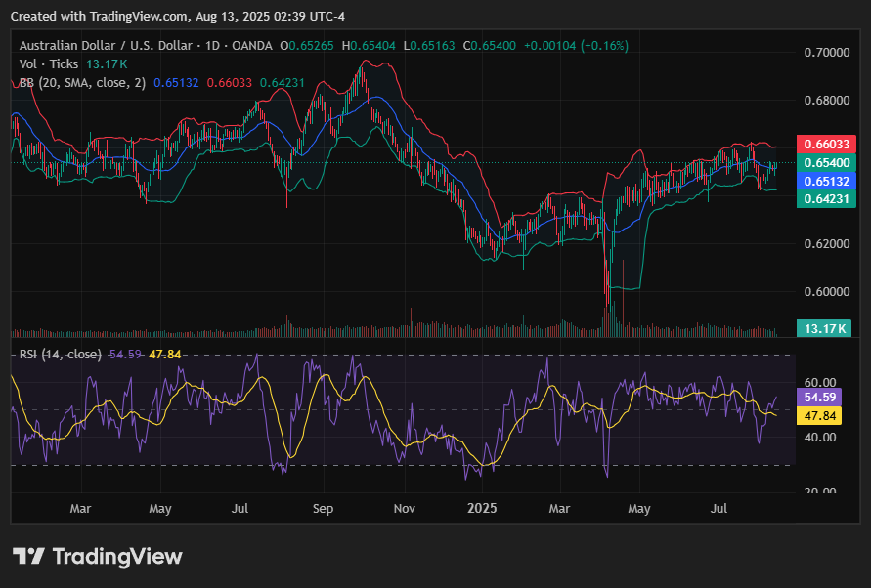
Task: Click the blue BB basis value 0.65132 in legend
Action: point(176,83)
